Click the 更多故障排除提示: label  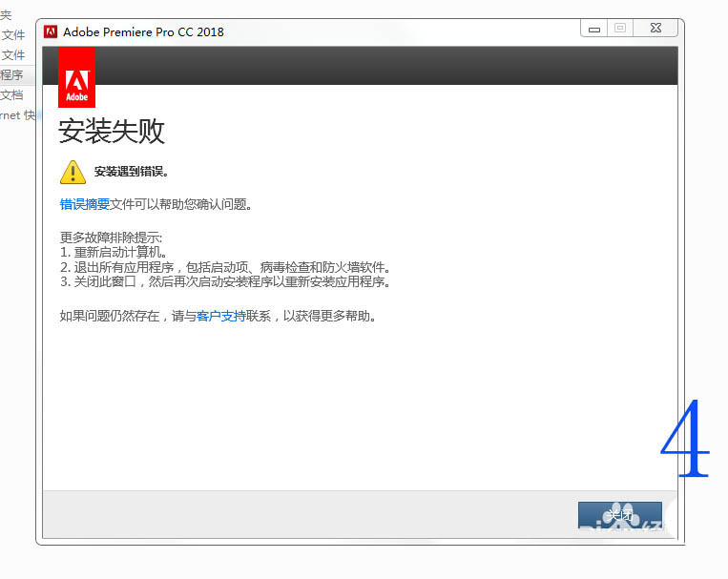click(x=111, y=238)
